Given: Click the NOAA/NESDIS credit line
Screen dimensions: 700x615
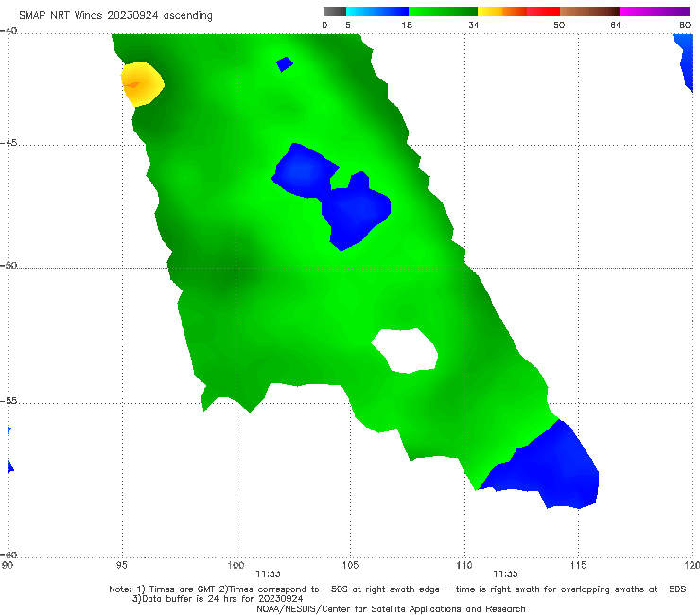Looking at the screenshot, I should [391, 608].
